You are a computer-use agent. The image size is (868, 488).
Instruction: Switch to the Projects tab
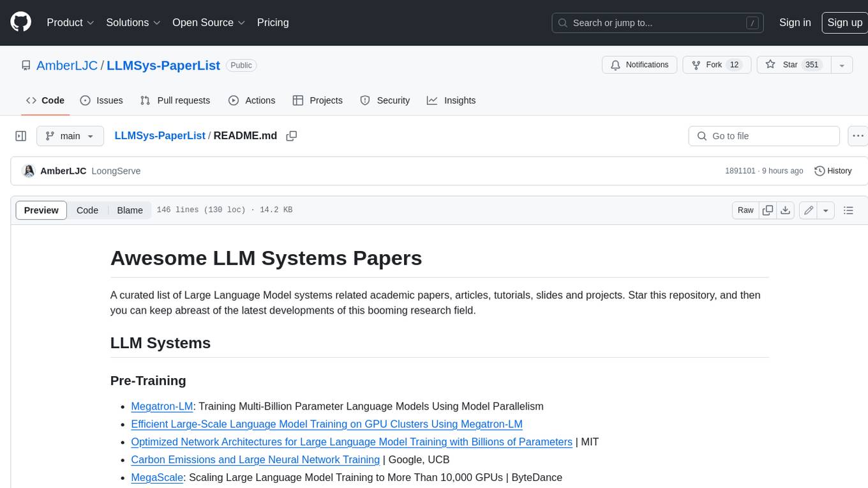318,100
